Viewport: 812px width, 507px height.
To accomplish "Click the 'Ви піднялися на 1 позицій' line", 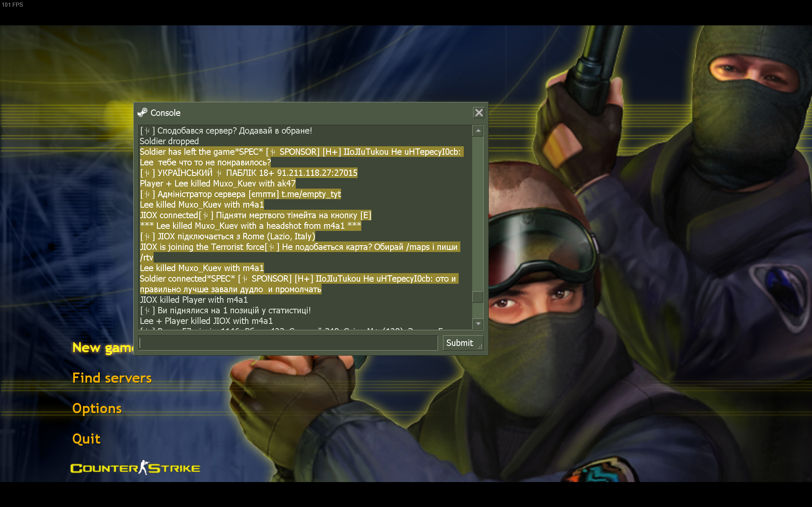I will pyautogui.click(x=226, y=310).
